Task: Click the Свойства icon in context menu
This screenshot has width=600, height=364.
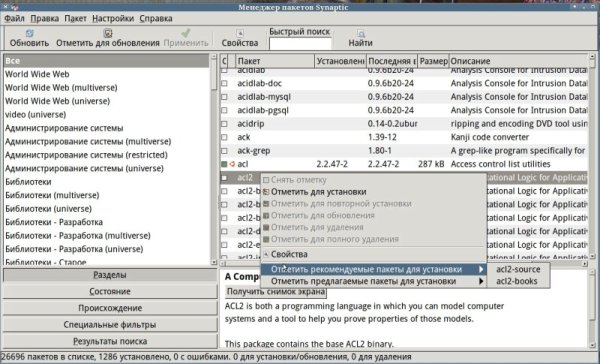Action: pyautogui.click(x=266, y=254)
